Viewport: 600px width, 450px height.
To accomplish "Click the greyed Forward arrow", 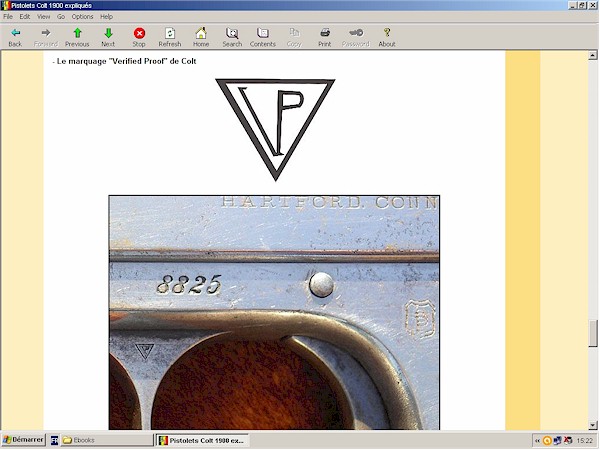I will tap(46, 37).
